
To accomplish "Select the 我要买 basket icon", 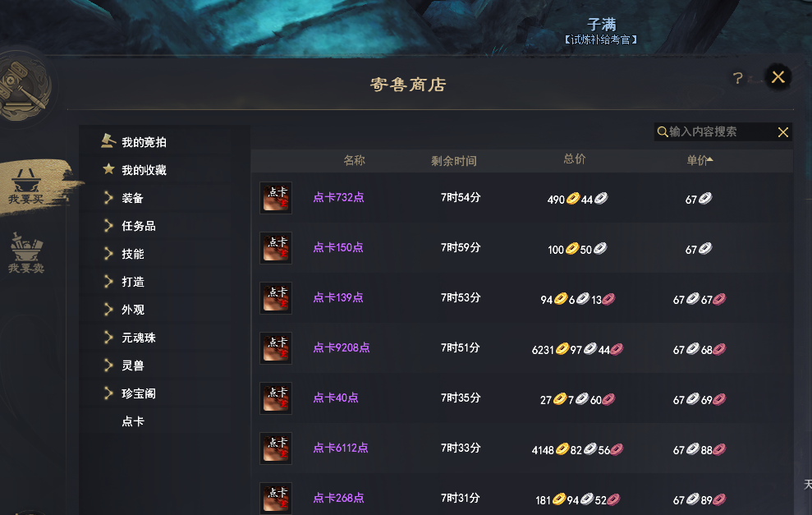I will point(26,187).
